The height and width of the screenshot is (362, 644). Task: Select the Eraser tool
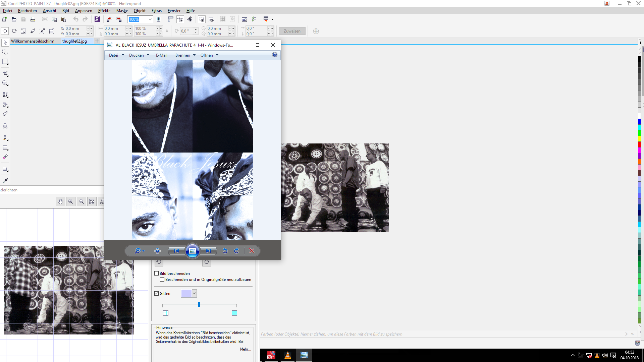(x=5, y=157)
